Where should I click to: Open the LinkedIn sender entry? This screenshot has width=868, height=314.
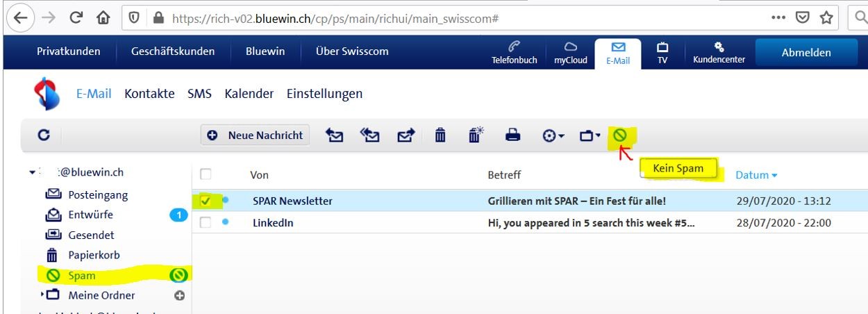273,222
